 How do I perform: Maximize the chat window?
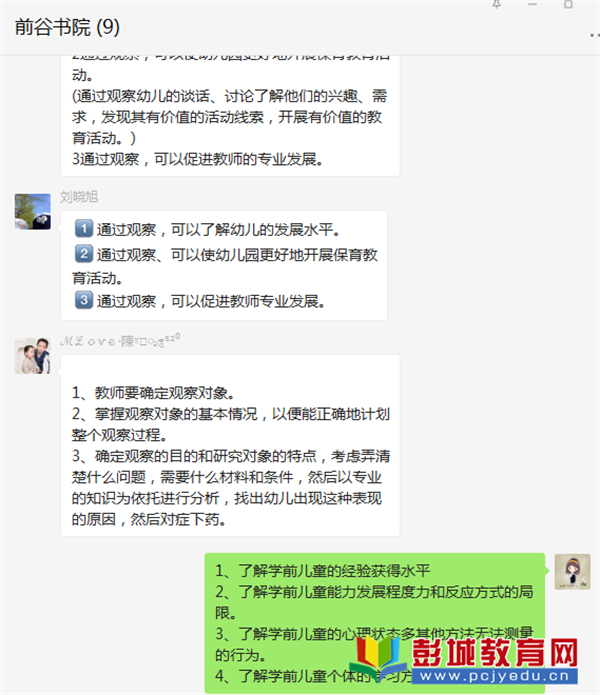pyautogui.click(x=568, y=4)
